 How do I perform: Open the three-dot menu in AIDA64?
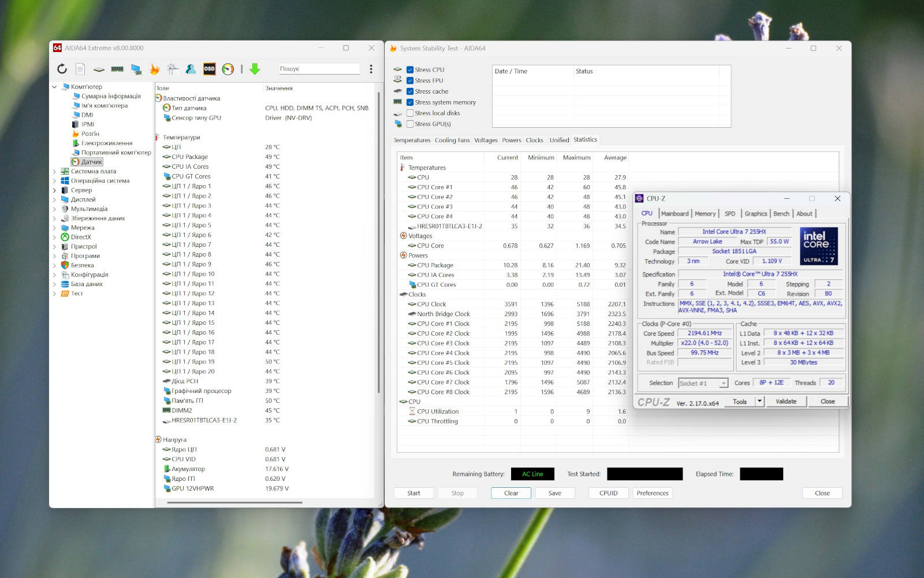[371, 69]
